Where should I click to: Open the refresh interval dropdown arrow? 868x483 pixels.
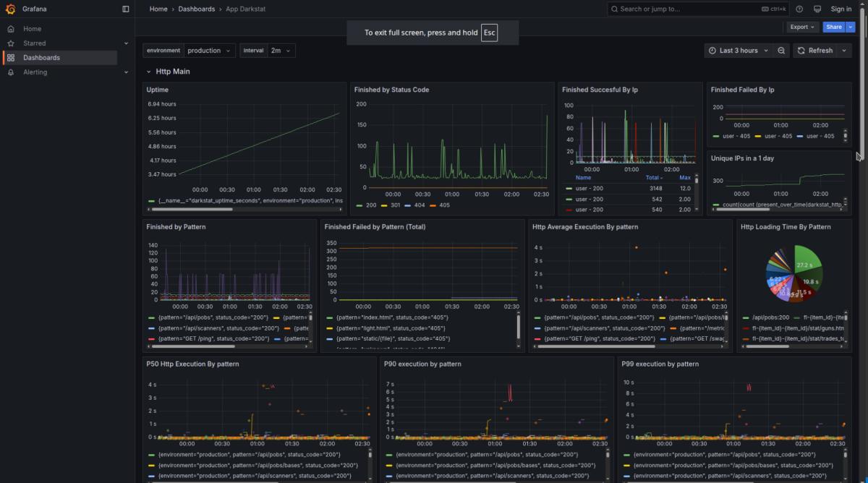(844, 51)
